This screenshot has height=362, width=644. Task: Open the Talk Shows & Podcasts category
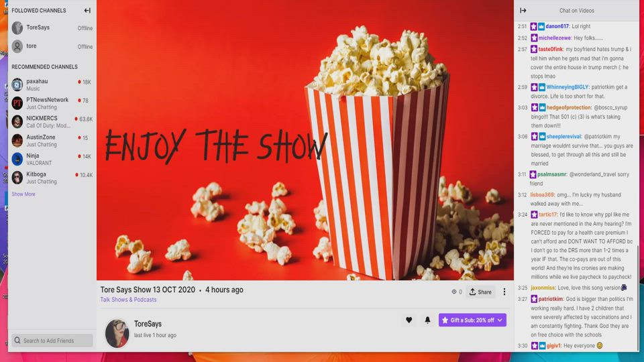tap(128, 300)
